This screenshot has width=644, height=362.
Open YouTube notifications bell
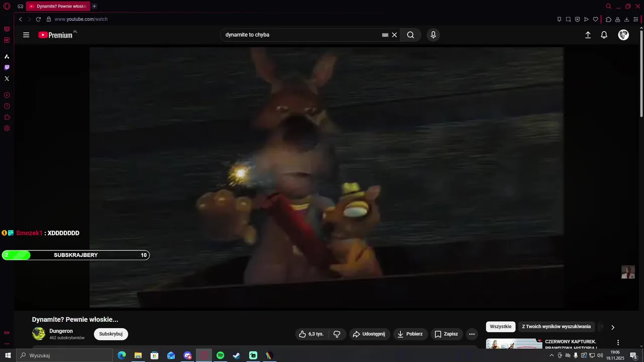tap(604, 35)
